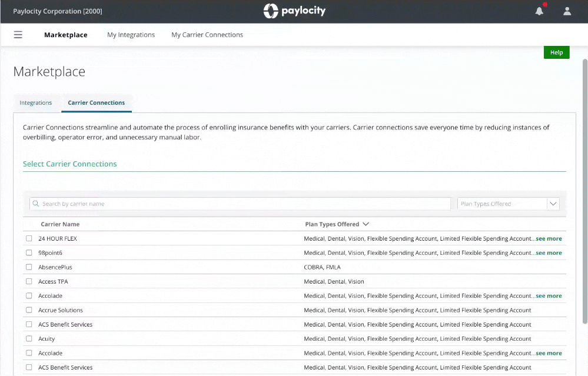Screen dimensions: 588x376
Task: Click the Acuity carrier name
Action: click(x=46, y=339)
